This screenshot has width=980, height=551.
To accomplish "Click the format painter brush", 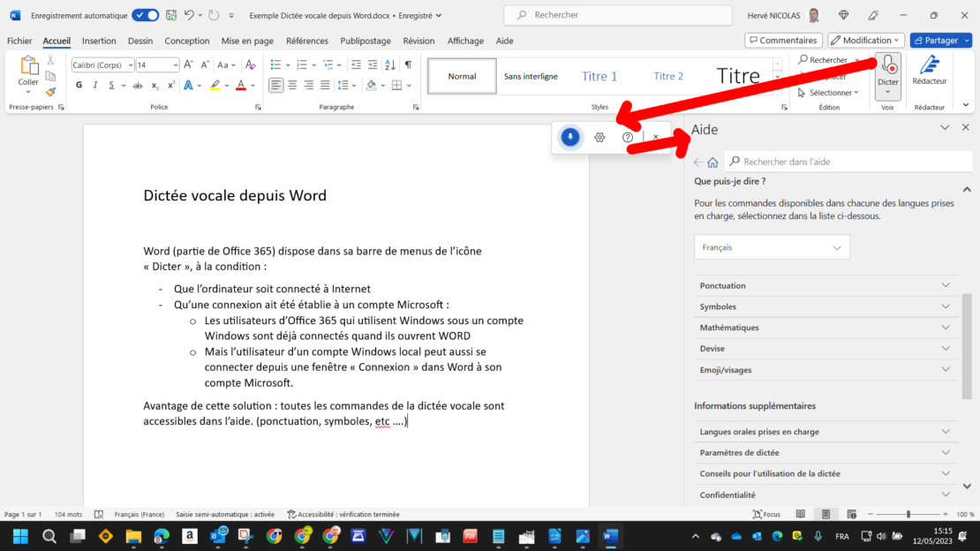I will (x=50, y=93).
